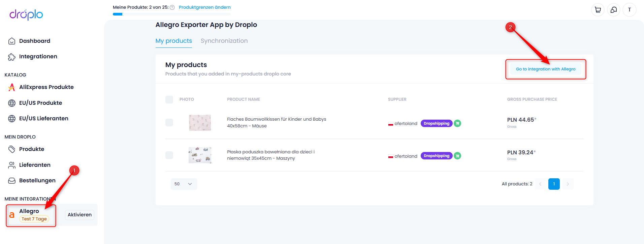This screenshot has height=244, width=644.
Task: Click the SUPPLIER column header
Action: coord(397,99)
